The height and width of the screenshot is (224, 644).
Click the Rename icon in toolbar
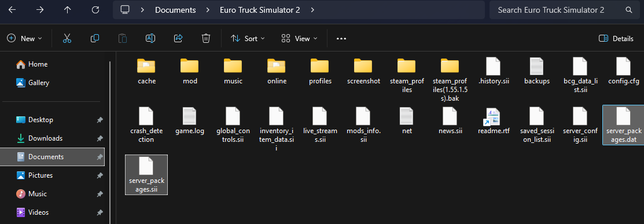(150, 38)
